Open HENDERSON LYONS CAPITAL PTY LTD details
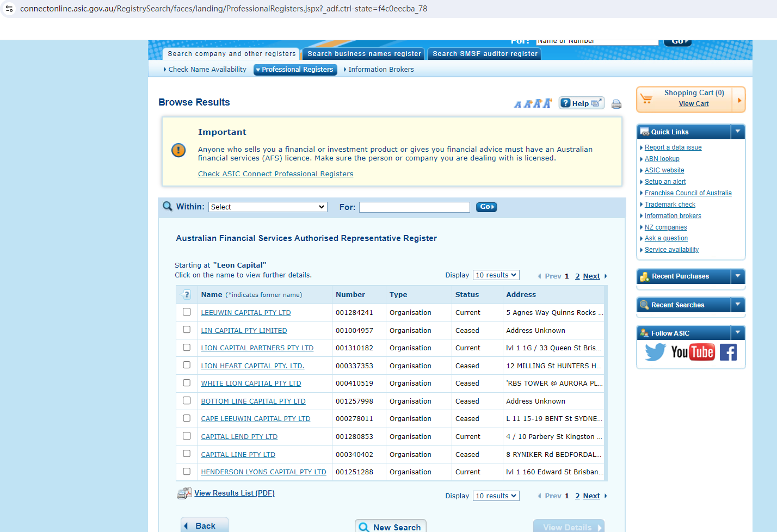 click(263, 472)
